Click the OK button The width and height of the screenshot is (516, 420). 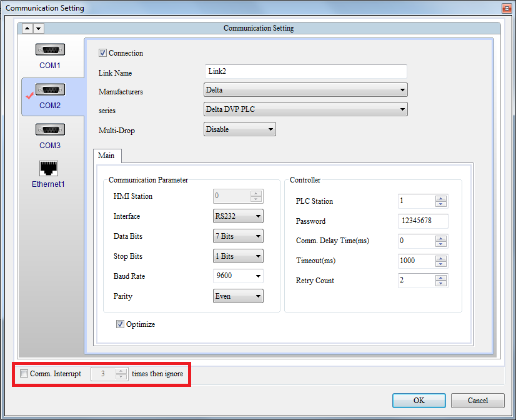419,401
